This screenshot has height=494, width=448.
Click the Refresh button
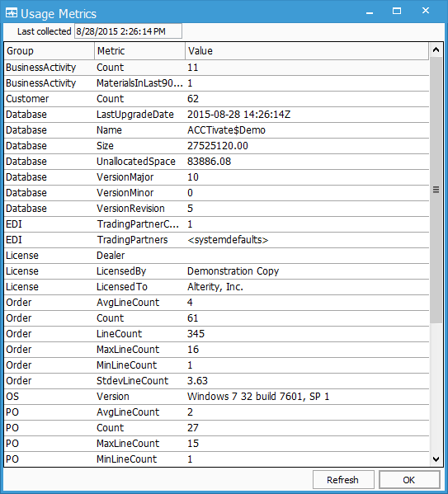(x=343, y=480)
